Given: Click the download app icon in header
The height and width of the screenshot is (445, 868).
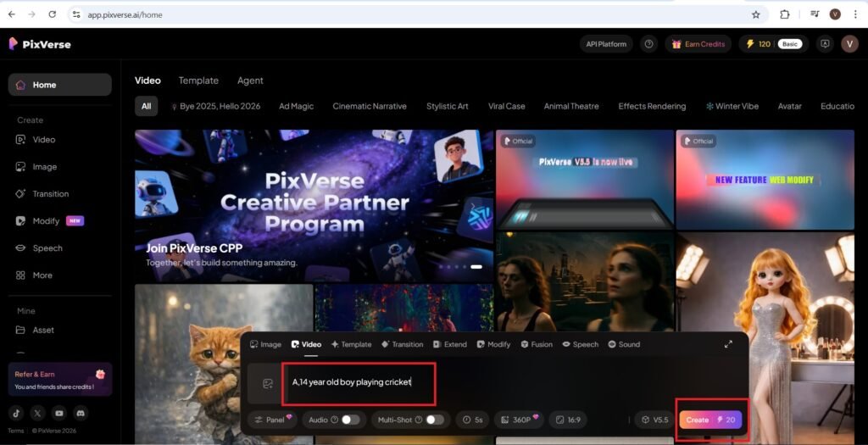Looking at the screenshot, I should (825, 44).
